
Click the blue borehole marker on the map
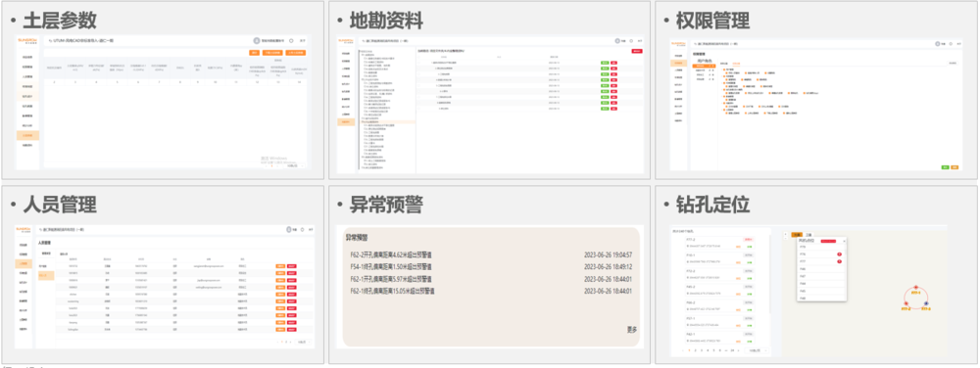pyautogui.click(x=926, y=303)
